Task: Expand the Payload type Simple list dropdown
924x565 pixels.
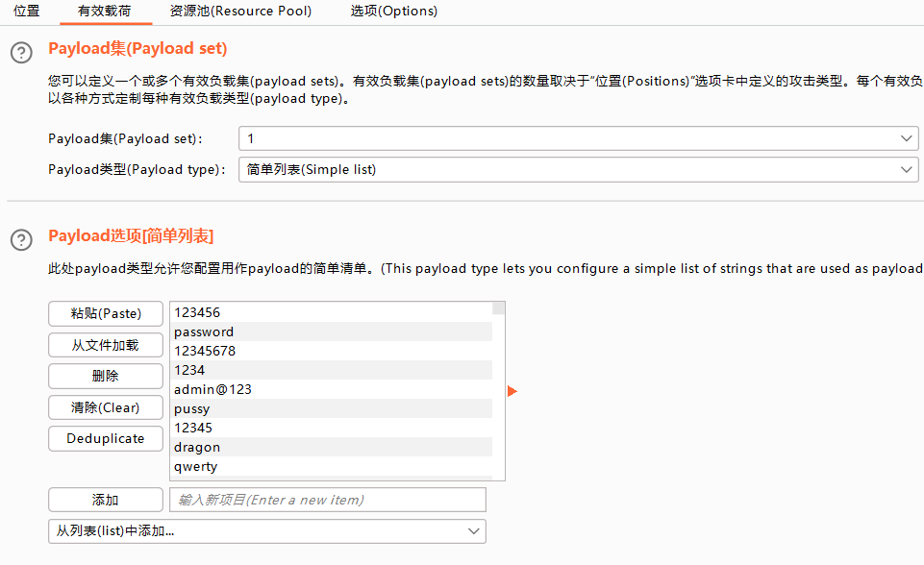Action: (x=578, y=169)
